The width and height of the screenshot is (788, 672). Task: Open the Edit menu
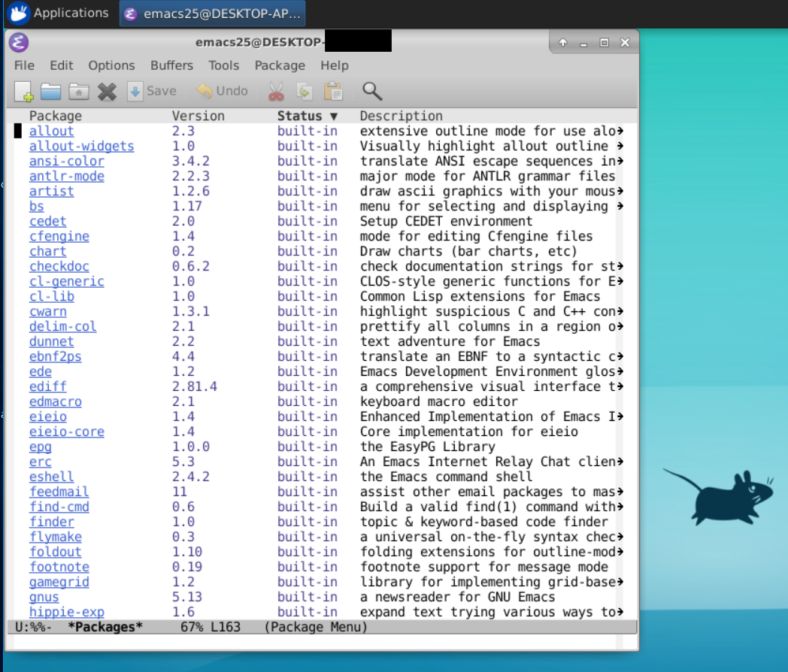pos(62,65)
